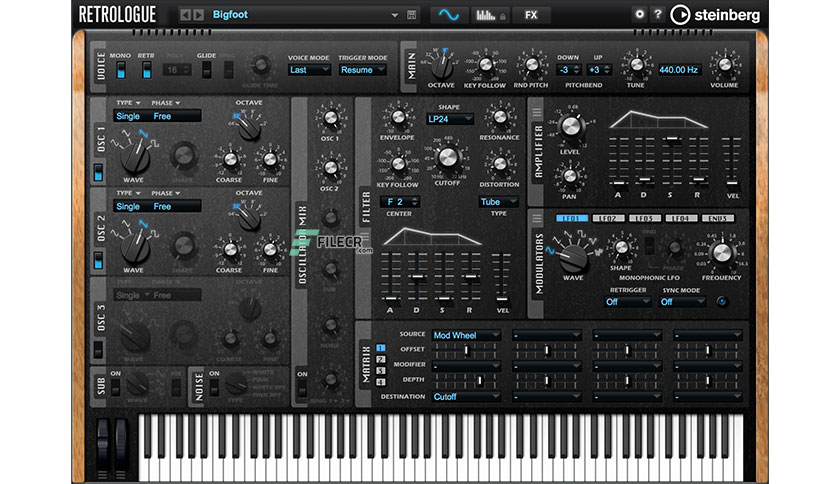Toggle the Glide switch

point(206,70)
